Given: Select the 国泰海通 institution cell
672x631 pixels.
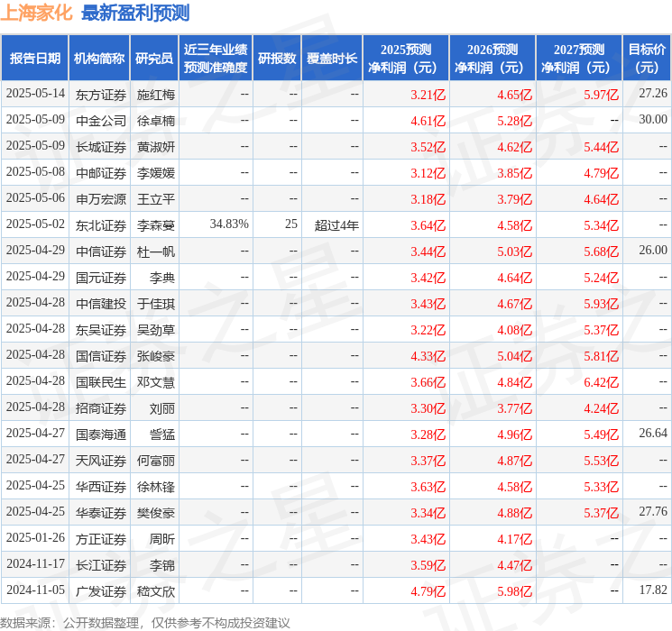Looking at the screenshot, I should 101,434.
